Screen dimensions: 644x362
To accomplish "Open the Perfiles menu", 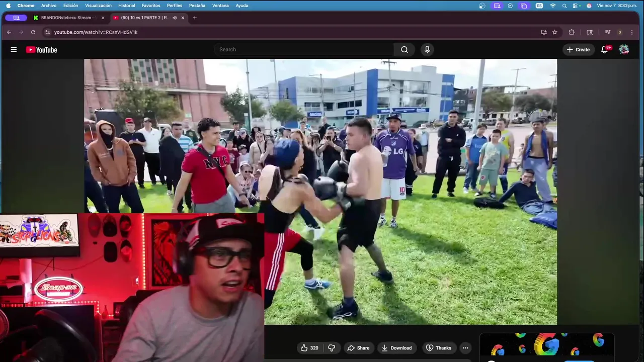I will tap(175, 6).
